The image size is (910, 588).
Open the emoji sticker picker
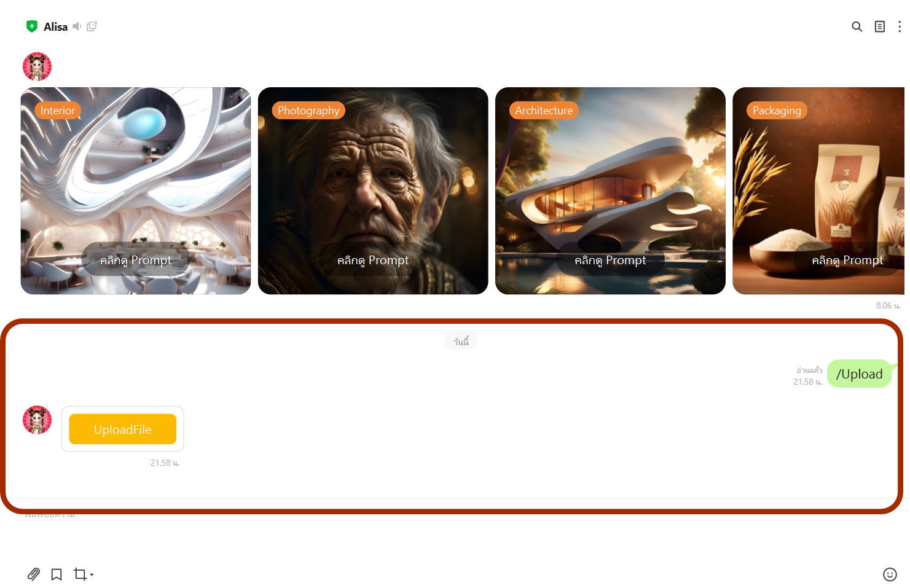tap(890, 574)
